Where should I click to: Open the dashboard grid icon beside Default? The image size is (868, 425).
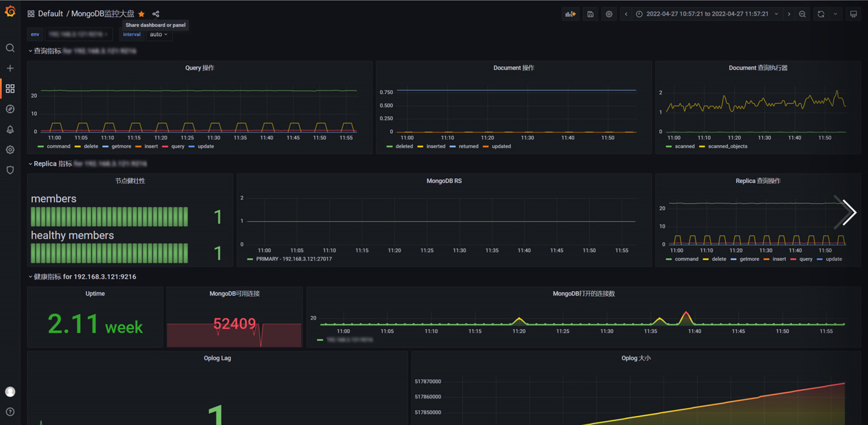[x=30, y=14]
